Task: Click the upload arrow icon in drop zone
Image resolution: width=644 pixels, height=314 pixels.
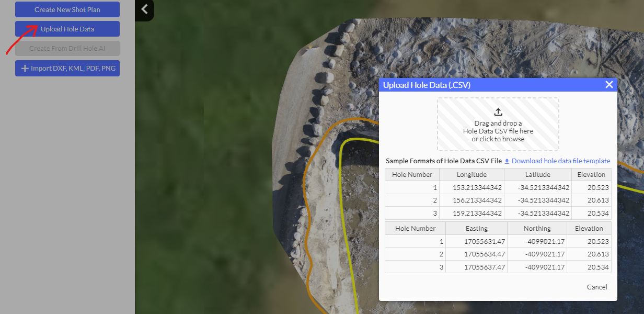Action: coord(498,112)
